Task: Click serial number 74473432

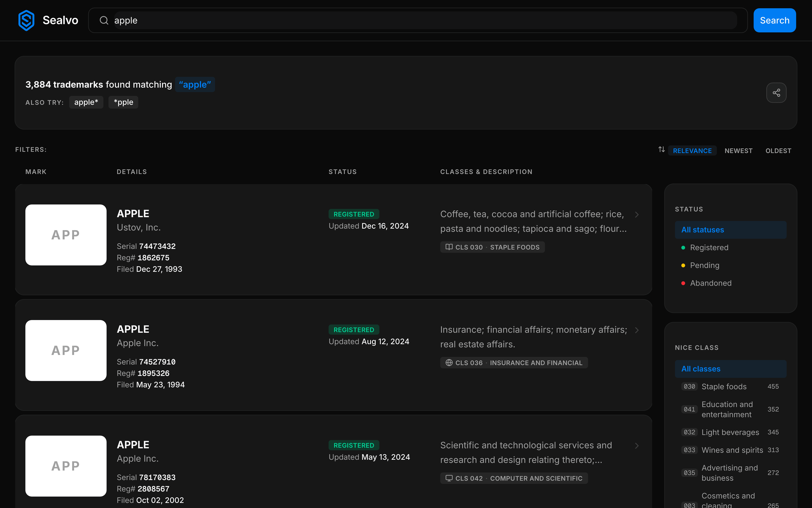Action: (157, 246)
